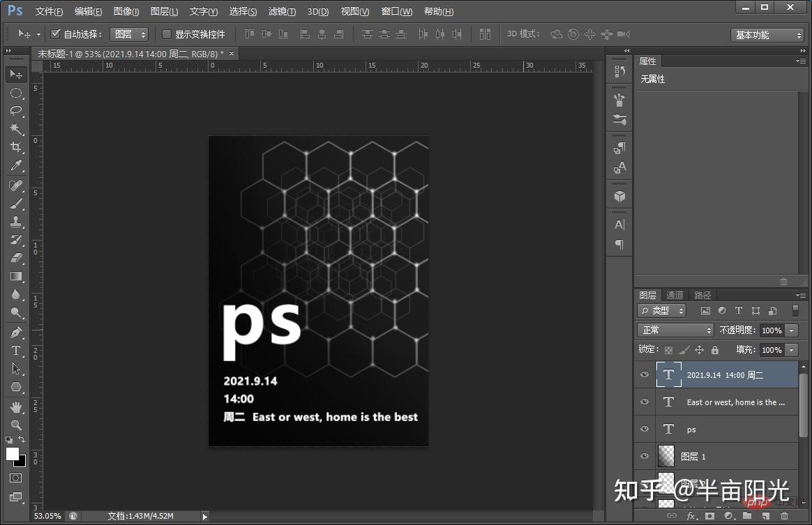Select the History Brush tool

(16, 240)
